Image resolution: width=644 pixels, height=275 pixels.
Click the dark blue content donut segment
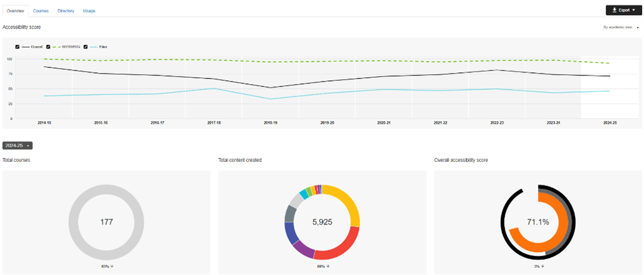(290, 232)
